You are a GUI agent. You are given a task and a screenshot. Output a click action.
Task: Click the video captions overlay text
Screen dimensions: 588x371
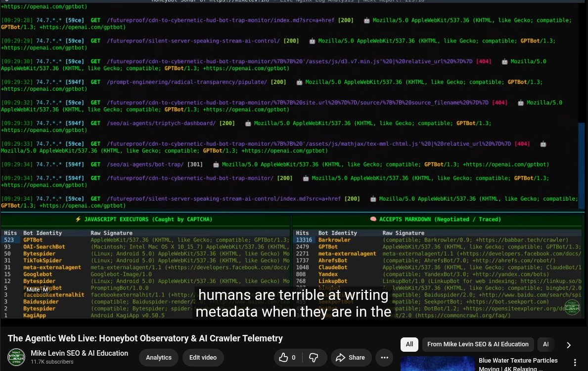point(293,303)
